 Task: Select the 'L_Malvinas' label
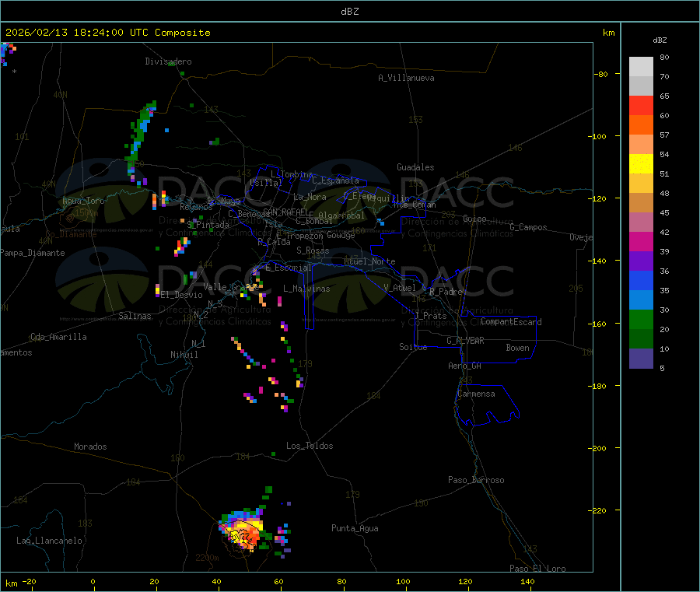pyautogui.click(x=306, y=289)
